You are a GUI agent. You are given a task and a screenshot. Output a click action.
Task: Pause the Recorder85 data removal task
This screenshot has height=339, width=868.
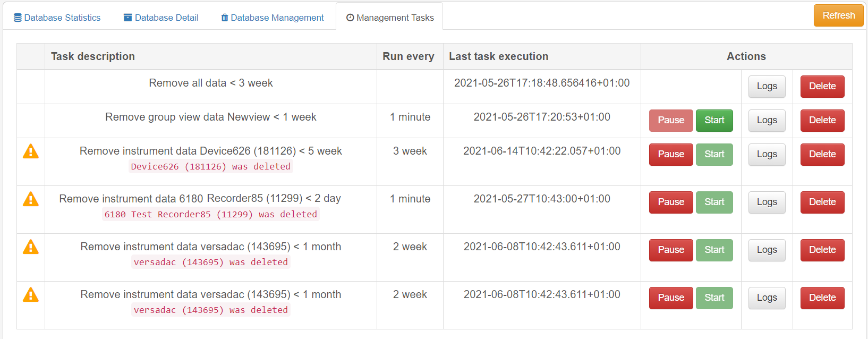pos(671,202)
